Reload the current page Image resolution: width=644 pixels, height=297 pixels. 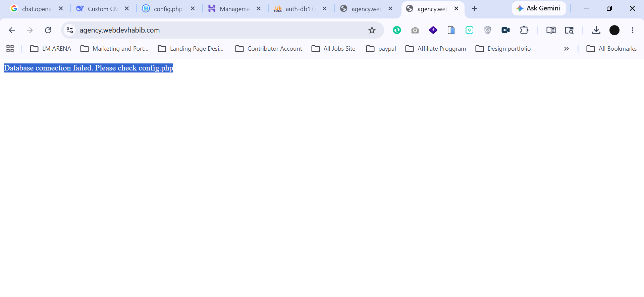(48, 30)
